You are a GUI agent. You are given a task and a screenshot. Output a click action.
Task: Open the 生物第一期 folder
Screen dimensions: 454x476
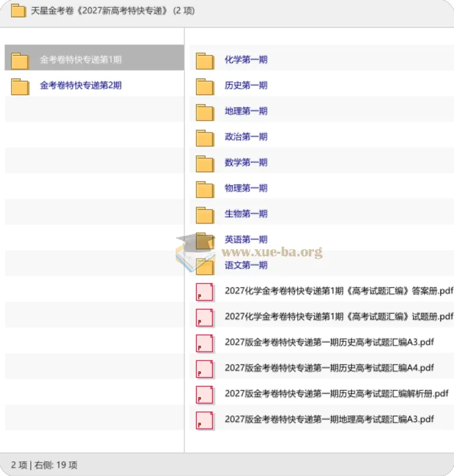(246, 214)
